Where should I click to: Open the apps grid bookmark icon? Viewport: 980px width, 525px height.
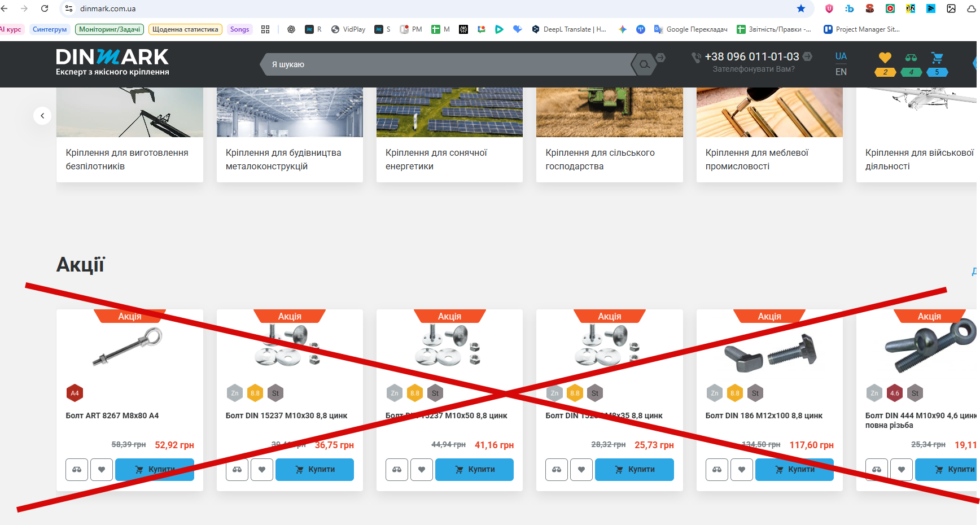[x=265, y=29]
